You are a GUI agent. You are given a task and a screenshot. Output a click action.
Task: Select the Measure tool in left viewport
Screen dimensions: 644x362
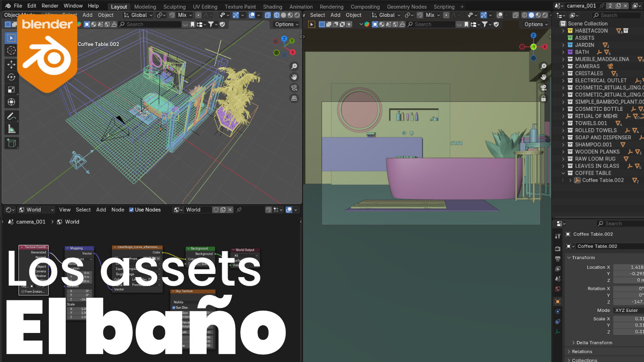(x=11, y=129)
